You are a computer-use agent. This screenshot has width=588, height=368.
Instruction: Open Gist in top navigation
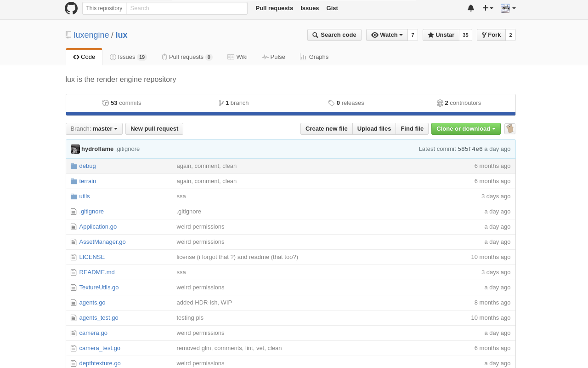332,8
